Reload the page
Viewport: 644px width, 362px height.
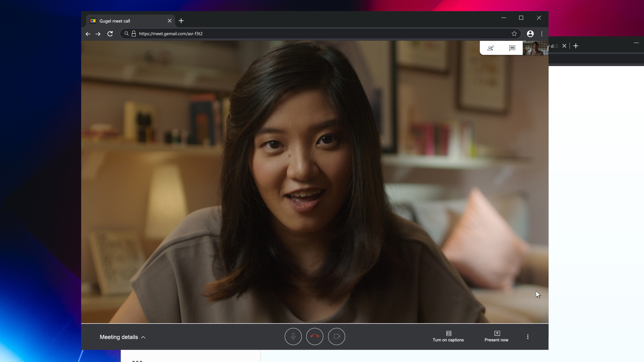[110, 34]
